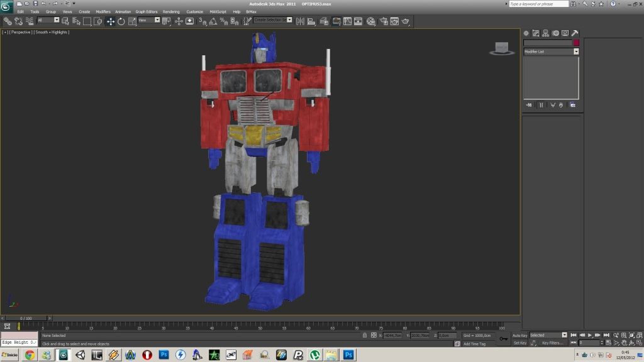Activate the Select and Scale tool
644x362 pixels.
click(132, 21)
